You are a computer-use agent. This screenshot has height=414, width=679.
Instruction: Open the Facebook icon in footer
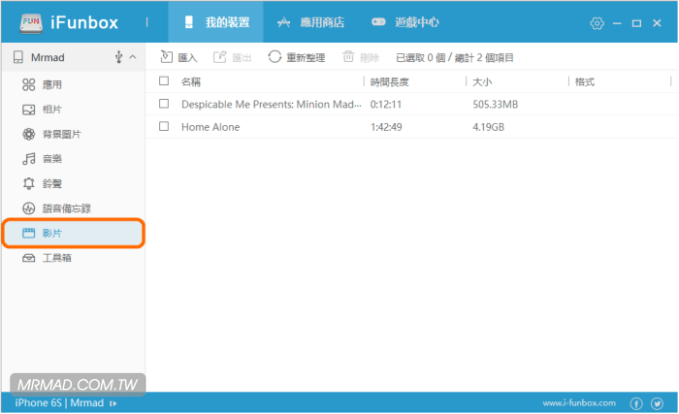[636, 404]
